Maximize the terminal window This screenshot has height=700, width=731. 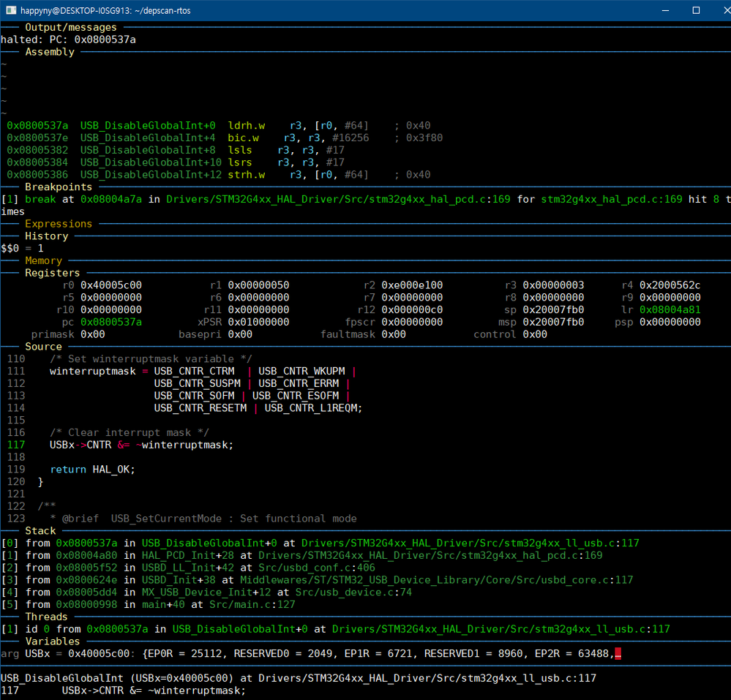click(696, 10)
